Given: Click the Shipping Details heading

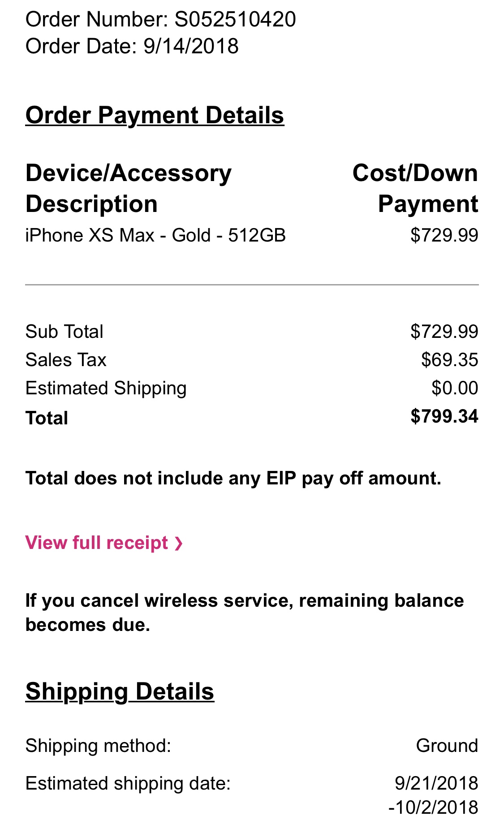Looking at the screenshot, I should [120, 691].
